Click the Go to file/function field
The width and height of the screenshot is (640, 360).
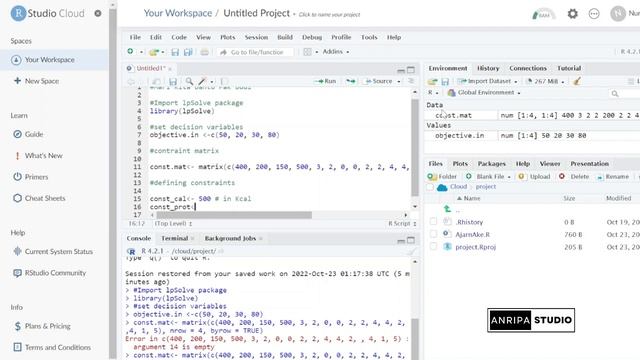pyautogui.click(x=256, y=52)
